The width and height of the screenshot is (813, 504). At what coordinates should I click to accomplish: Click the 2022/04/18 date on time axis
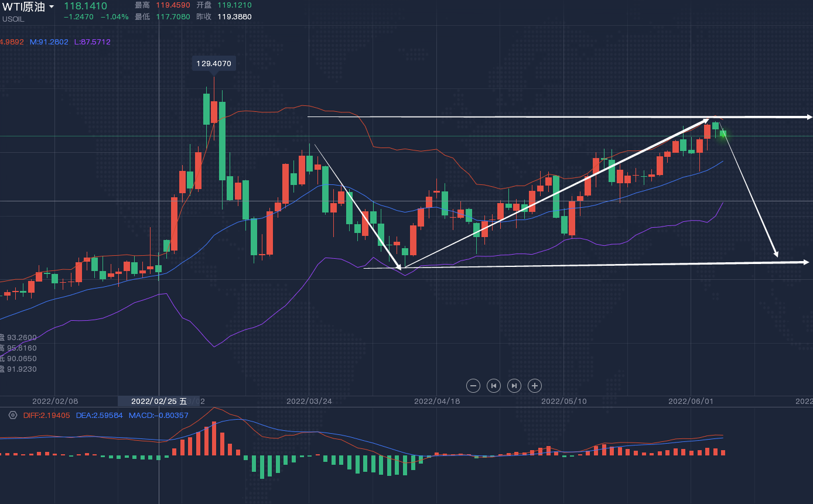[436, 401]
